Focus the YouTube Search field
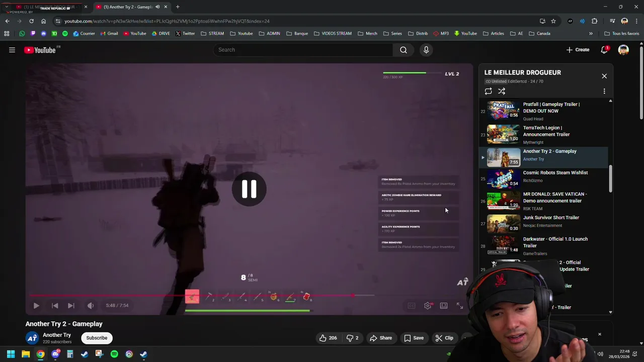 303,50
